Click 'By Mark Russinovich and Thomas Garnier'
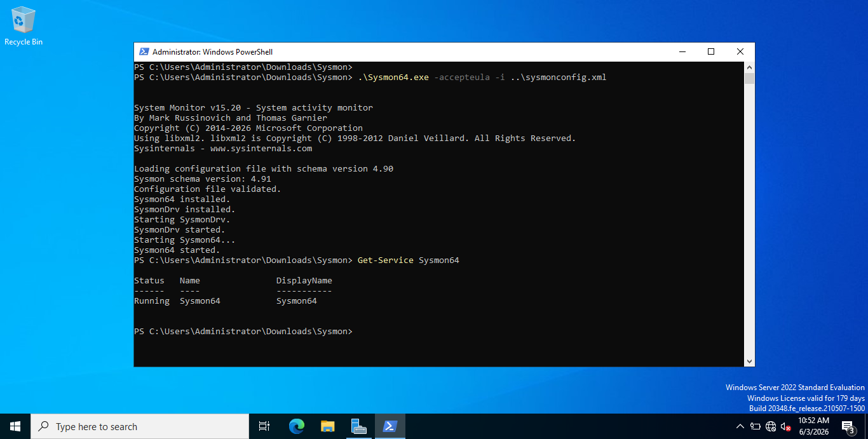The height and width of the screenshot is (439, 868). (x=231, y=118)
